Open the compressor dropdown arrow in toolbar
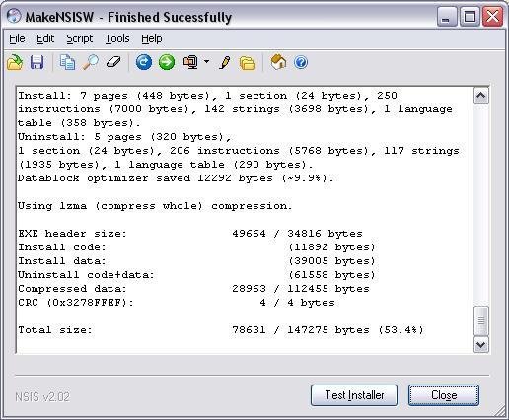This screenshot has height=420, width=509. 206,61
